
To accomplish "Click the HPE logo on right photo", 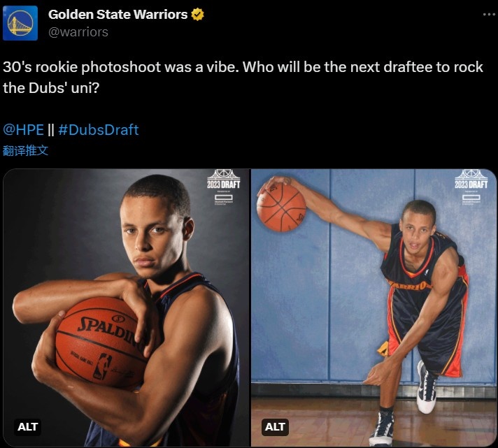I will click(x=470, y=199).
